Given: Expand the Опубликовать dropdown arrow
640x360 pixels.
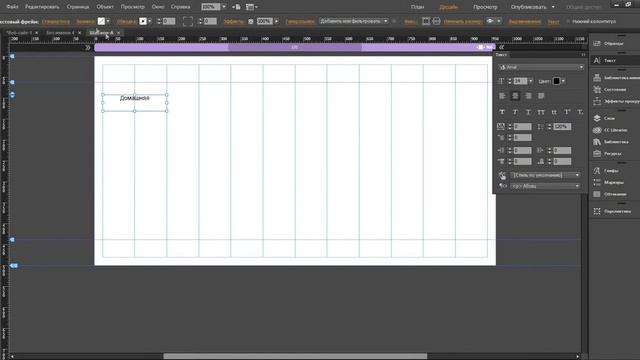Looking at the screenshot, I should (553, 7).
